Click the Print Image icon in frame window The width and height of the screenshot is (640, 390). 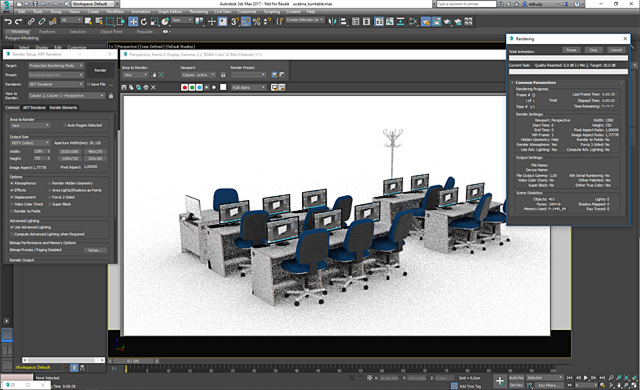[146, 87]
